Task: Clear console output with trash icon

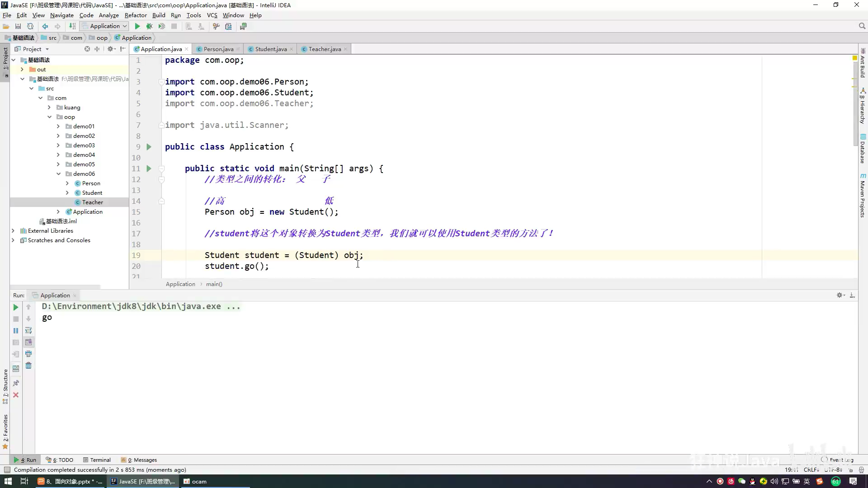Action: pyautogui.click(x=28, y=366)
